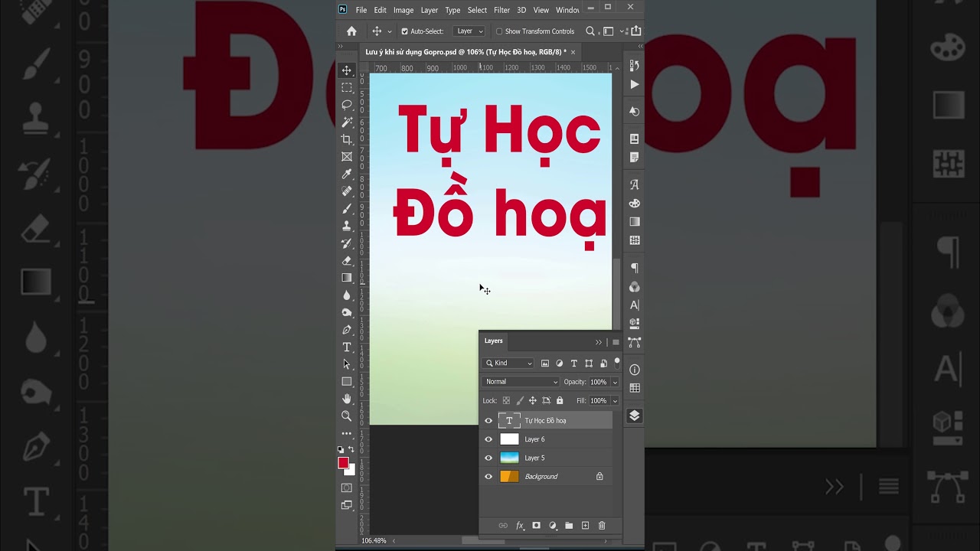980x551 pixels.
Task: Select the Frame tool
Action: (x=347, y=157)
